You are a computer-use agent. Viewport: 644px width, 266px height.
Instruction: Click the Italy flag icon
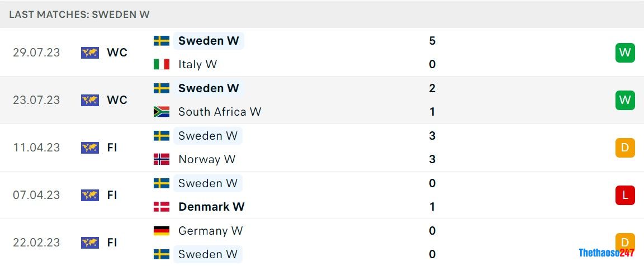pyautogui.click(x=162, y=64)
